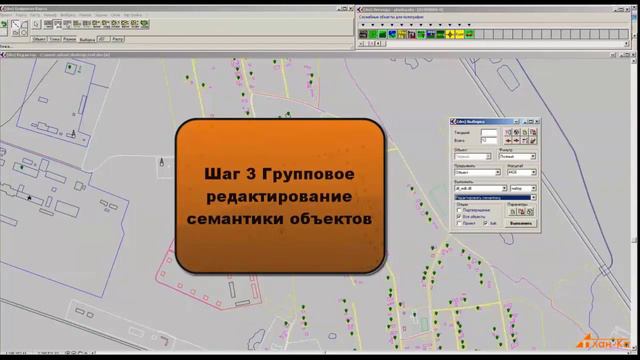
Task: Switch to the Выборка tab
Action: click(87, 39)
